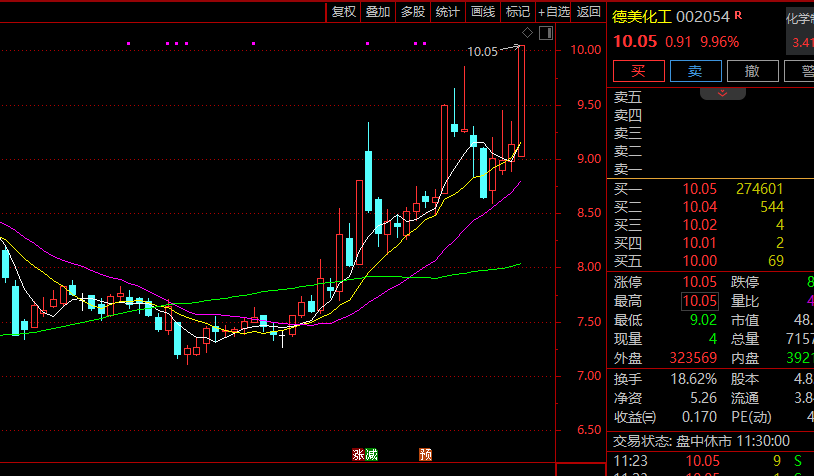Toggle the side panel layout icon
This screenshot has height=476, width=814.
(x=545, y=32)
